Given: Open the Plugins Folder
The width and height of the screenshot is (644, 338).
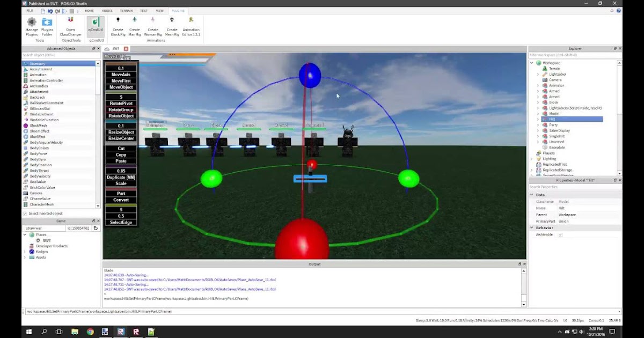Looking at the screenshot, I should coord(47,26).
